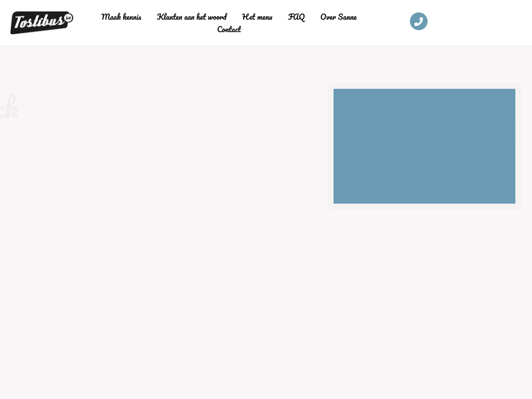Image resolution: width=532 pixels, height=399 pixels.
Task: Go to Klanten aan het woord
Action: tap(192, 17)
